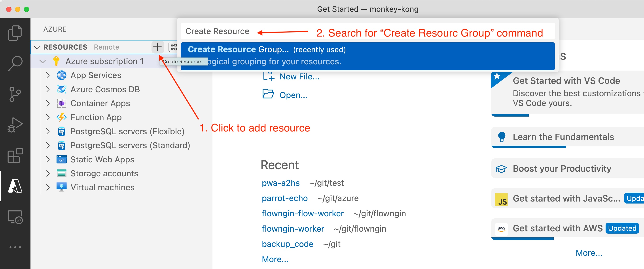This screenshot has height=269, width=644.
Task: Click the star badge on Get Started card
Action: [497, 76]
